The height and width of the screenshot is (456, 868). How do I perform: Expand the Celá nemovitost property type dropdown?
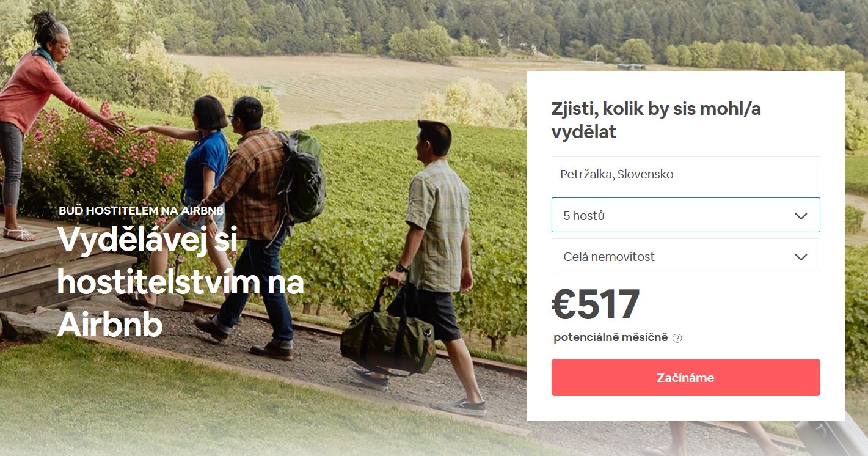click(x=685, y=256)
